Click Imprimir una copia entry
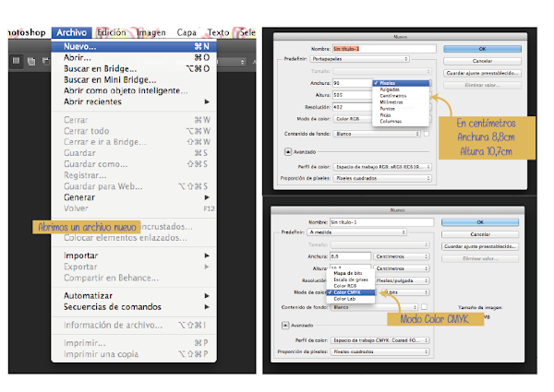Image resolution: width=554 pixels, height=392 pixels. coord(134,354)
